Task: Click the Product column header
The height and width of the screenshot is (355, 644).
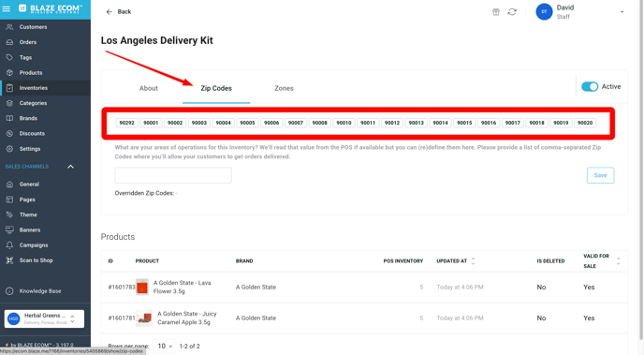Action: tap(147, 261)
